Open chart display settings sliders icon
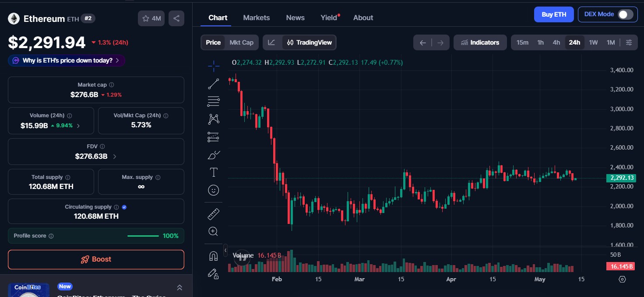This screenshot has width=644, height=297. click(629, 42)
